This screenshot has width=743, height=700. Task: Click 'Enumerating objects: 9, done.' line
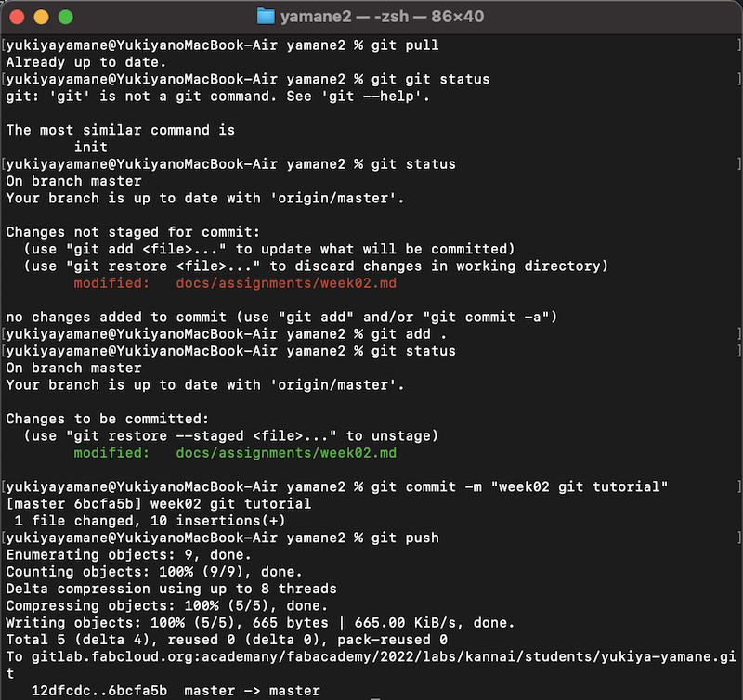point(128,555)
